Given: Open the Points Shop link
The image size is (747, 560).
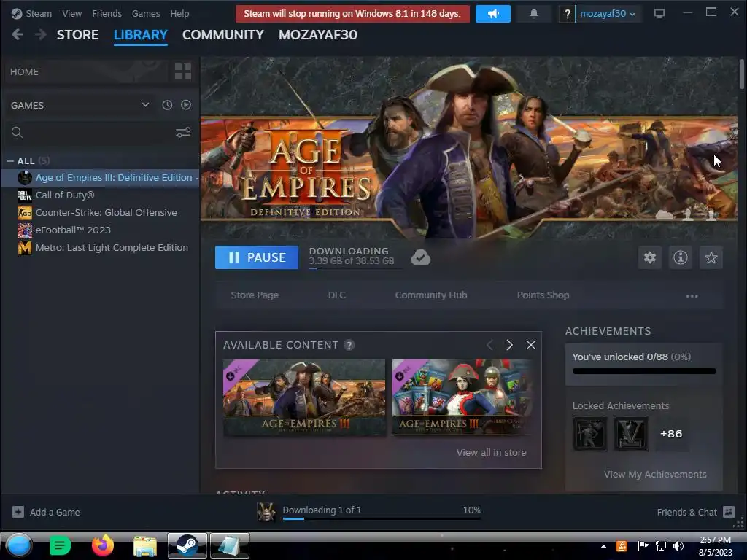Looking at the screenshot, I should (543, 295).
